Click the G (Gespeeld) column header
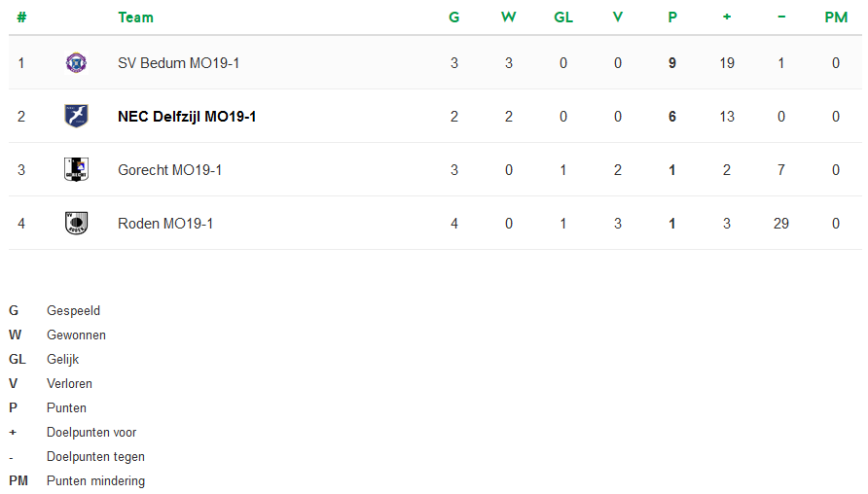Viewport: 868px width, 494px height. (454, 18)
